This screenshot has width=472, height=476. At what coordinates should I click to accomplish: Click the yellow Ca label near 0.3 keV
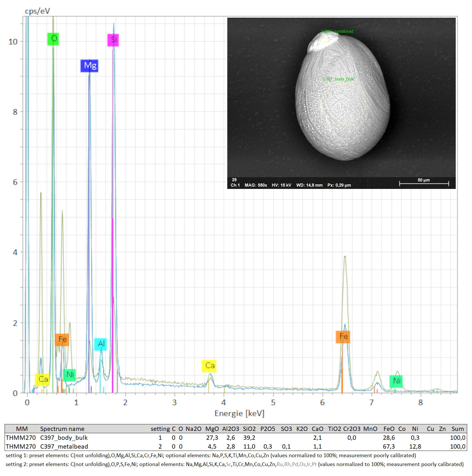42,380
